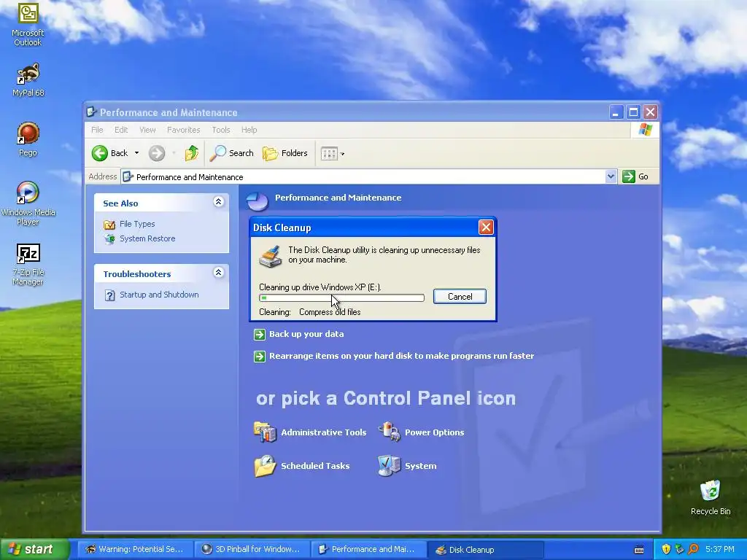Viewport: 747px width, 560px height.
Task: Click the arrow icon beside Rearrange items
Action: (260, 357)
